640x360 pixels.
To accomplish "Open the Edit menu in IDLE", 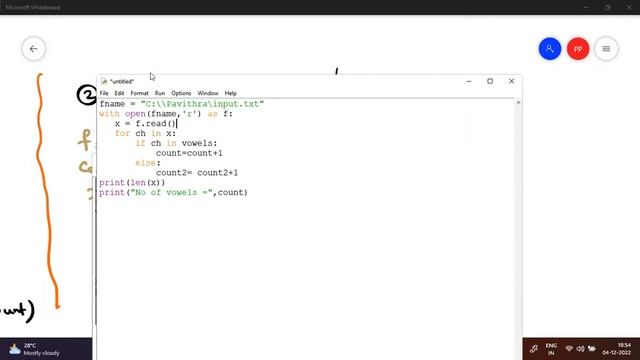I will pyautogui.click(x=119, y=93).
